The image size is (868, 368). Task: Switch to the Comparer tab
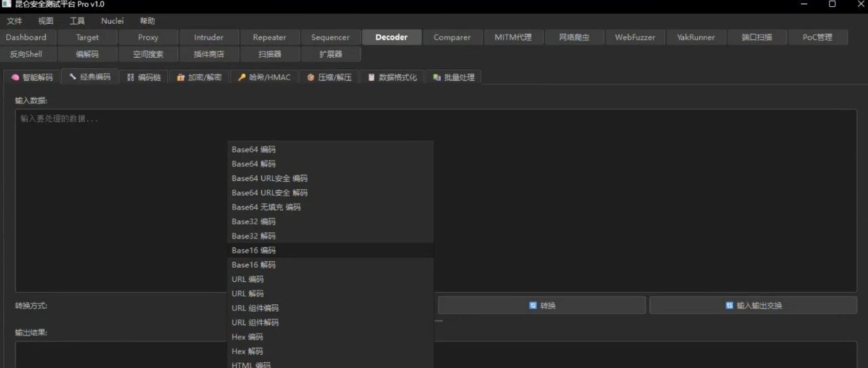[452, 37]
